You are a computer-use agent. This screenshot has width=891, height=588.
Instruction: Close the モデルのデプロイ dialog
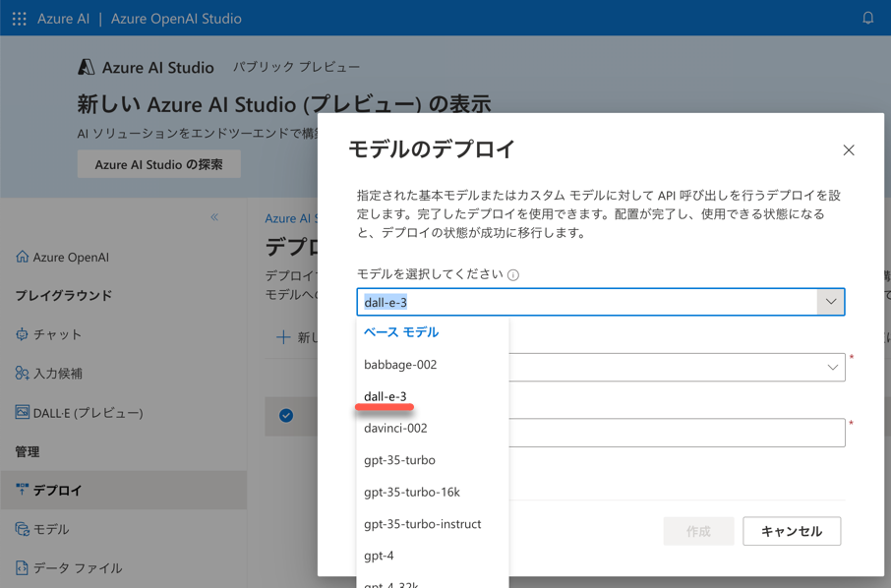pos(849,150)
